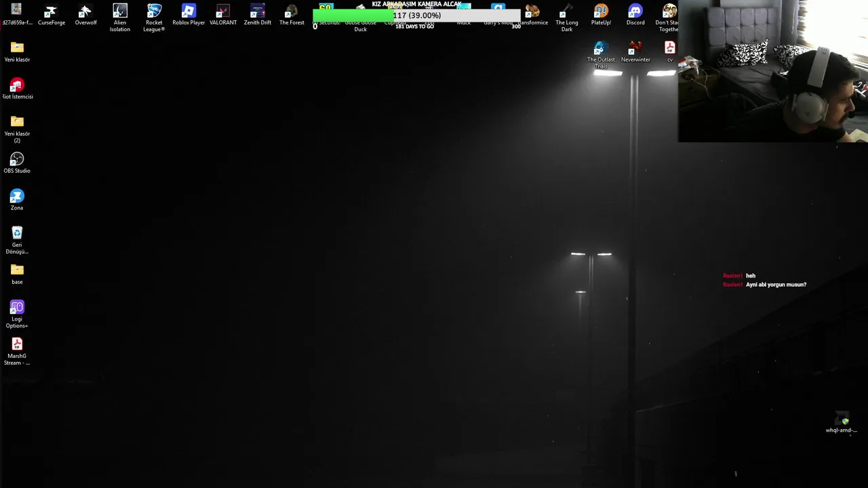Select the Transformice desktop icon
This screenshot has height=488, width=868.
[x=533, y=15]
